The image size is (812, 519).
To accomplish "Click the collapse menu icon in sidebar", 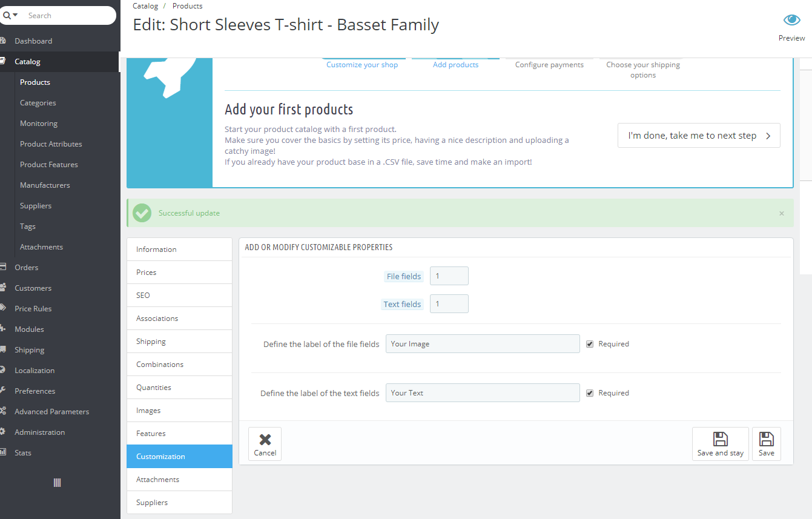I will [57, 483].
